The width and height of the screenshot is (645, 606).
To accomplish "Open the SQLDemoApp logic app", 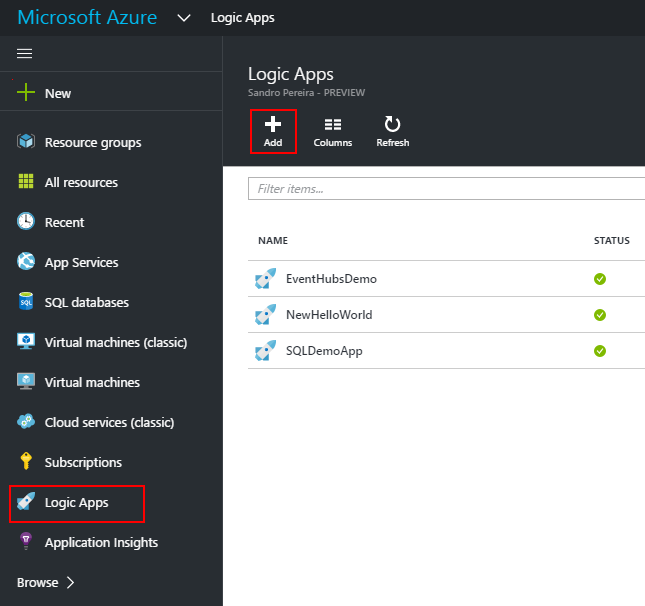I will pyautogui.click(x=324, y=350).
